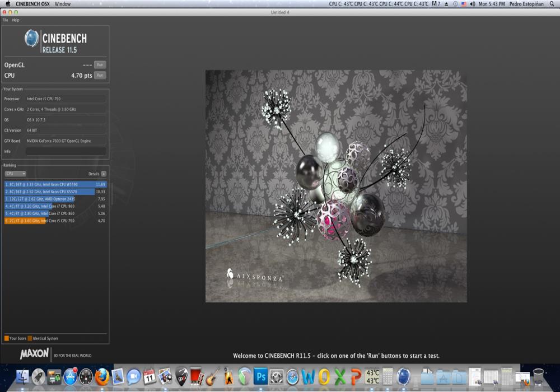The width and height of the screenshot is (560, 392).
Task: Run the CPU benchmark test
Action: [x=100, y=76]
